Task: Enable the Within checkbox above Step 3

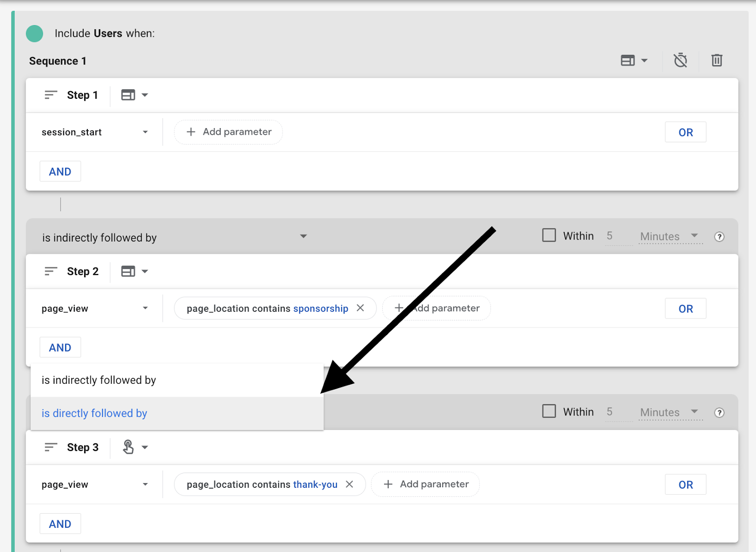Action: (549, 411)
